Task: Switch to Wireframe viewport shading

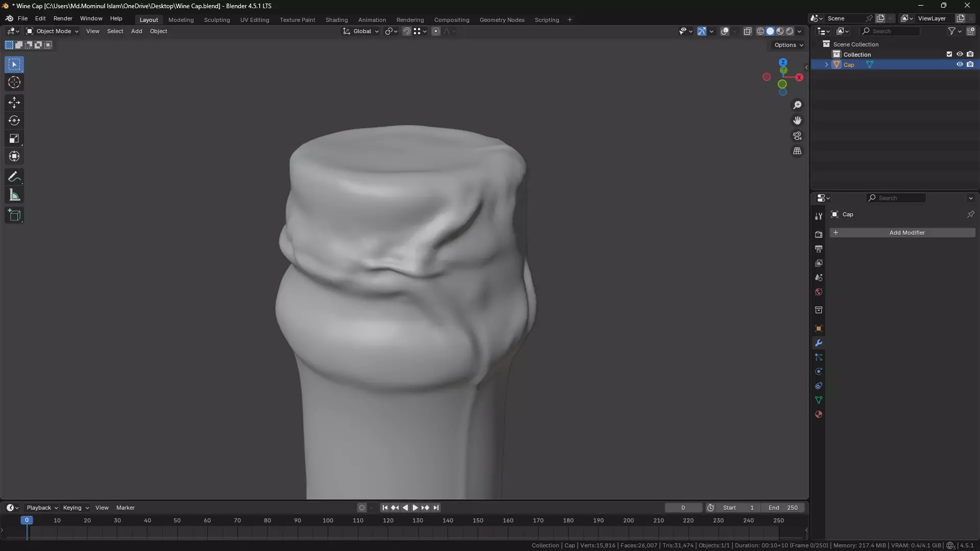Action: (x=761, y=31)
